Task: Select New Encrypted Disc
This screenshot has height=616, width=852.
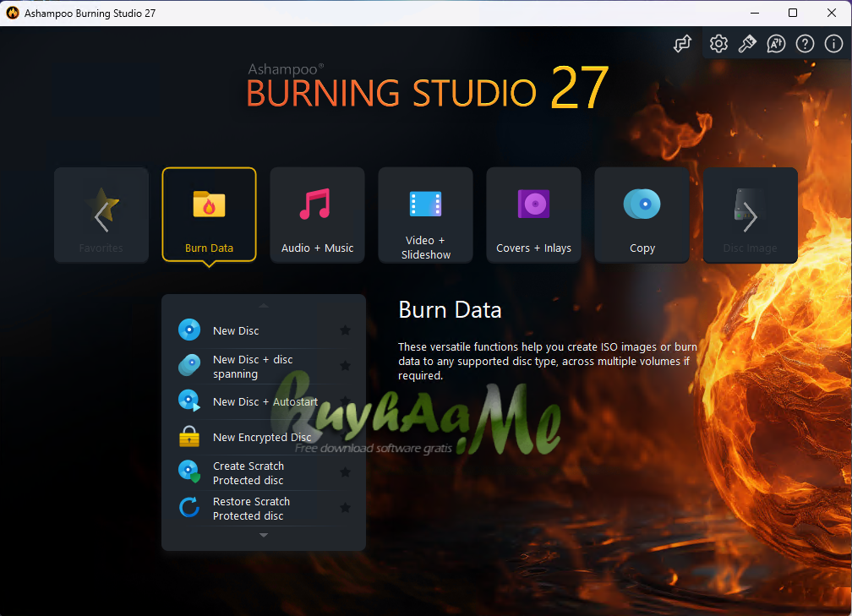Action: [x=264, y=438]
